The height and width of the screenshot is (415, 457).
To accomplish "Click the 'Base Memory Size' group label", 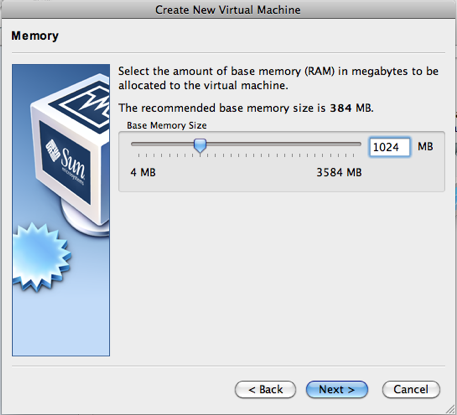I will click(167, 126).
